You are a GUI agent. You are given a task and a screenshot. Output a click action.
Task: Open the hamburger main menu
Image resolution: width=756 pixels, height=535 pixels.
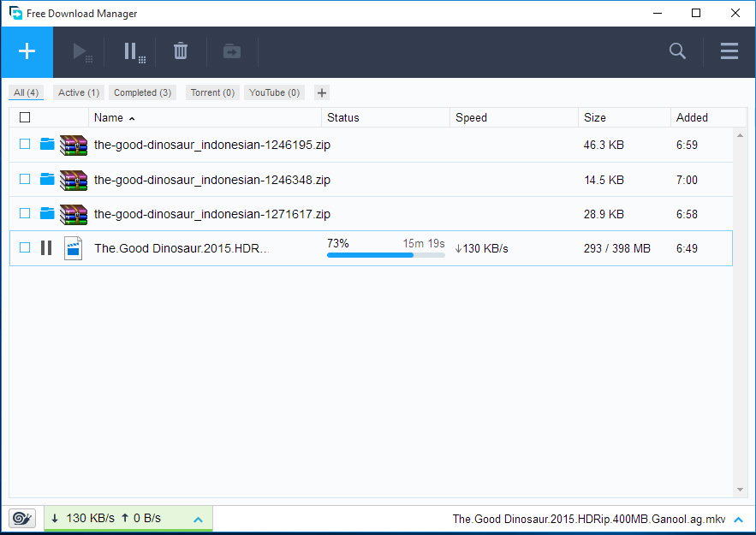coord(729,51)
